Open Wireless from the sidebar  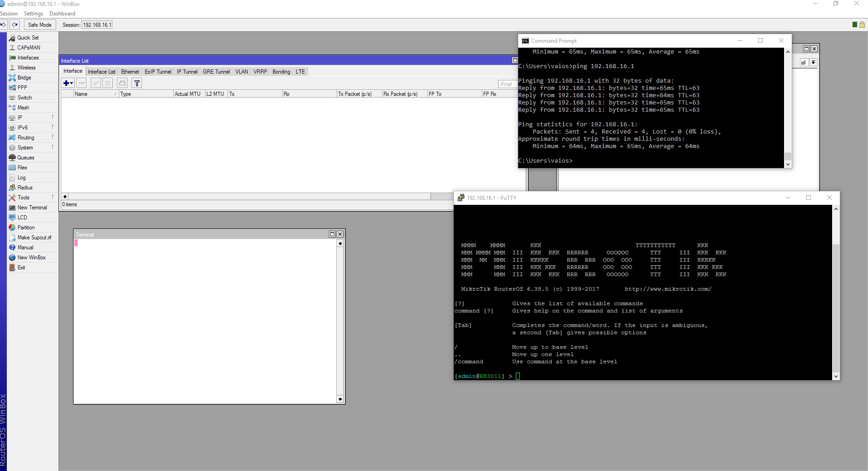coord(33,68)
